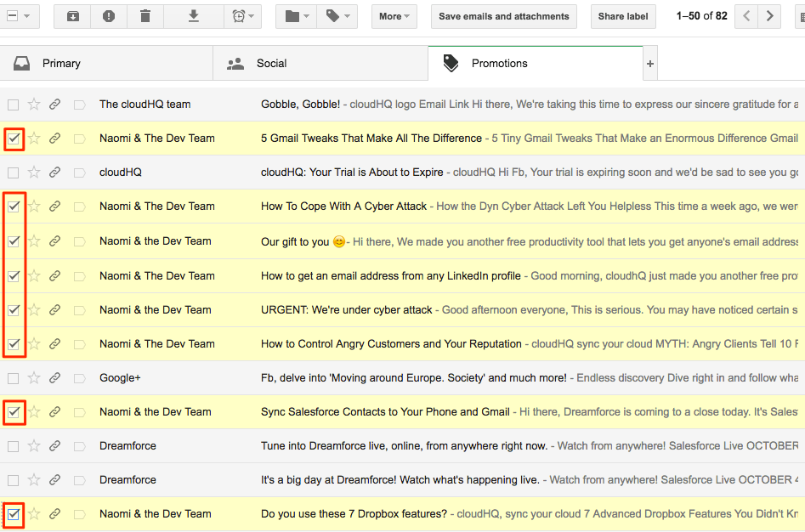805x532 pixels.
Task: Open the selection options dropdown
Action: click(x=27, y=15)
